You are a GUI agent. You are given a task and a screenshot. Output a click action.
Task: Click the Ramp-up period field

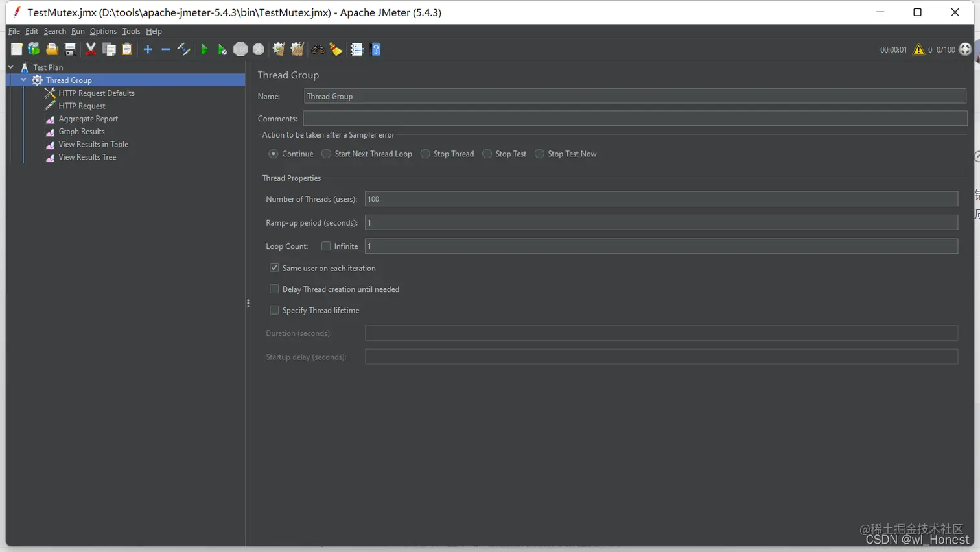pos(661,222)
